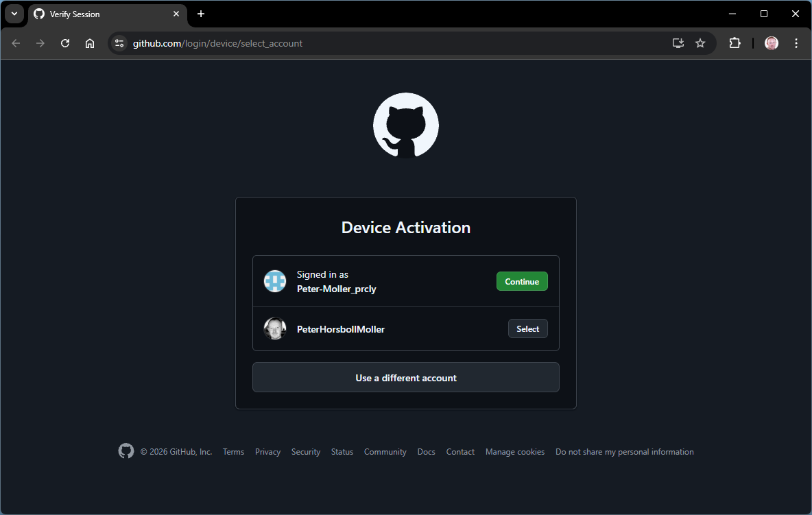Image resolution: width=812 pixels, height=515 pixels.
Task: Open the Status footer link
Action: 342,452
